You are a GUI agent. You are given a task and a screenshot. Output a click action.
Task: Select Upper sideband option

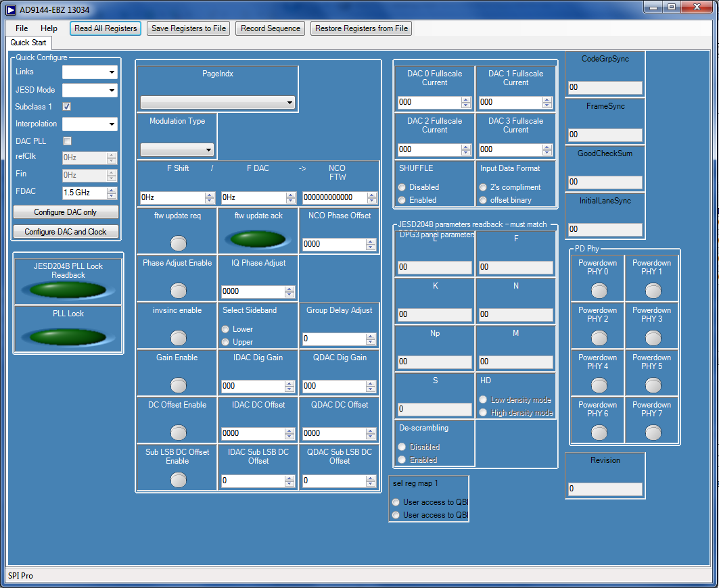click(x=225, y=342)
